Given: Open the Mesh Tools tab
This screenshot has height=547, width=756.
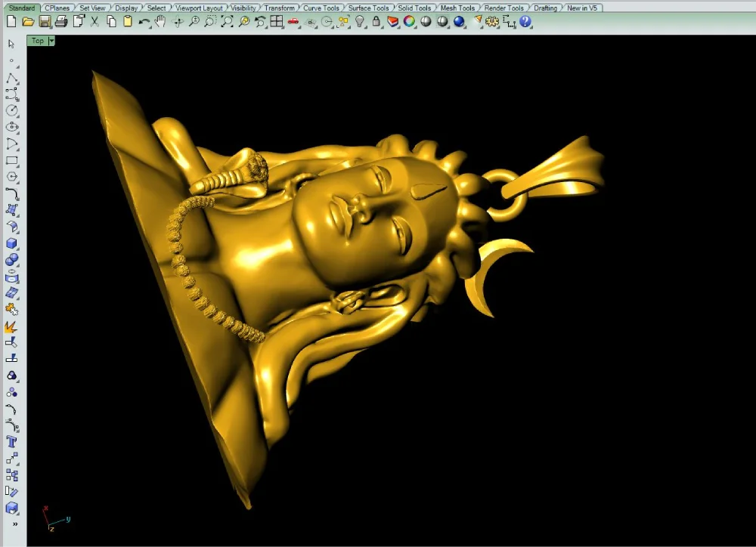Looking at the screenshot, I should click(x=457, y=8).
